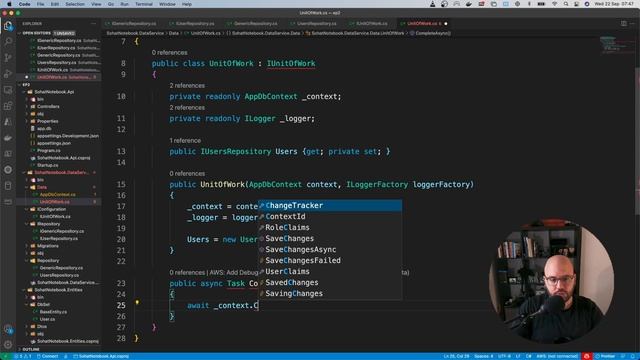Click the split editor icon
Screen dimensions: 640x360
(624, 24)
